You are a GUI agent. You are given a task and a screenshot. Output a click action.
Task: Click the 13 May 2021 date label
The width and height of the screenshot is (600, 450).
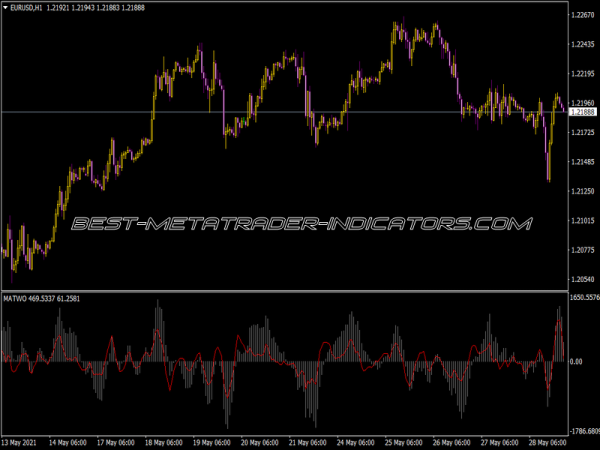coord(22,441)
